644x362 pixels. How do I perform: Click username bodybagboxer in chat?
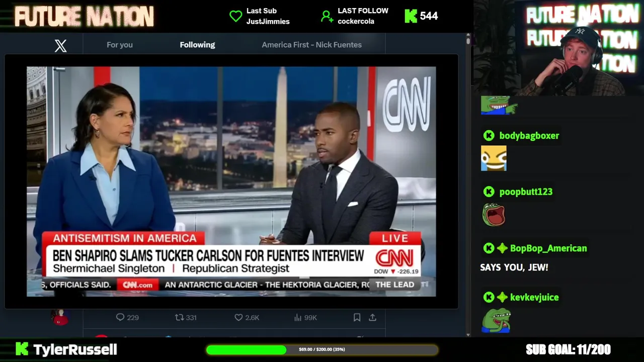click(529, 136)
